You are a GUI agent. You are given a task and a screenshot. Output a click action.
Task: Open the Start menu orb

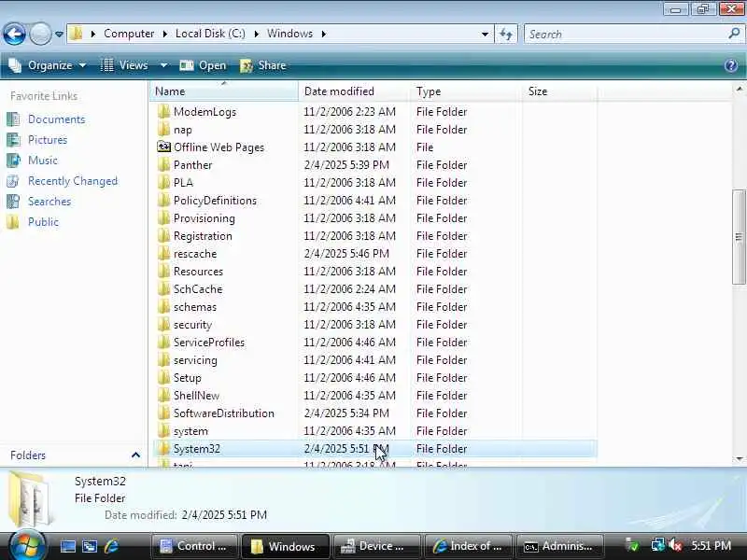(27, 544)
